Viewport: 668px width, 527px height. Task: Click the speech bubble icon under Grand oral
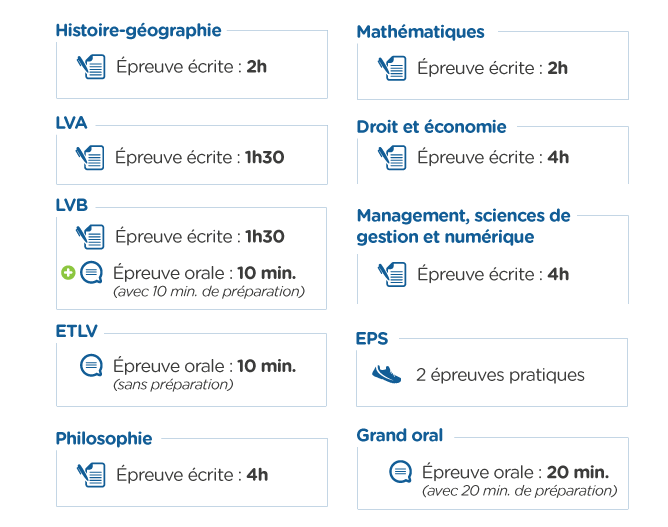tap(400, 472)
